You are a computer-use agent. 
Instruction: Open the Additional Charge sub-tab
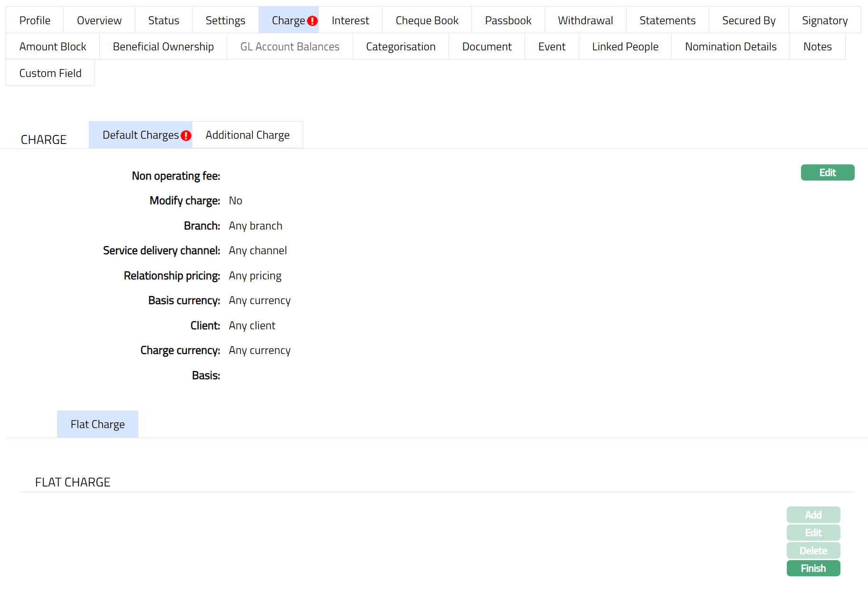click(x=247, y=135)
